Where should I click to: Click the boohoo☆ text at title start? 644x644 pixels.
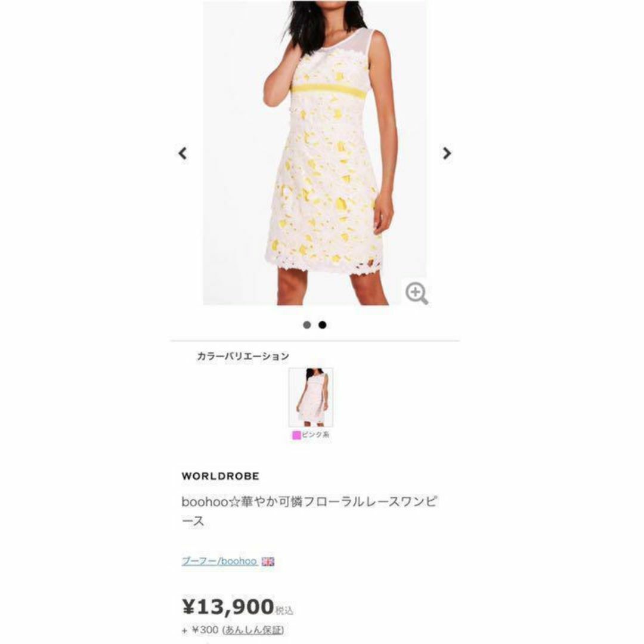pos(211,501)
